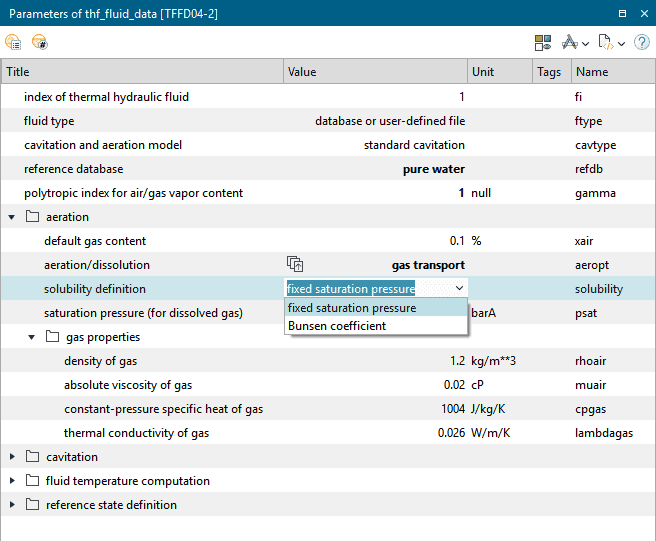The height and width of the screenshot is (541, 656).
Task: Open dropdown arrow next to font A icon
Action: (585, 43)
